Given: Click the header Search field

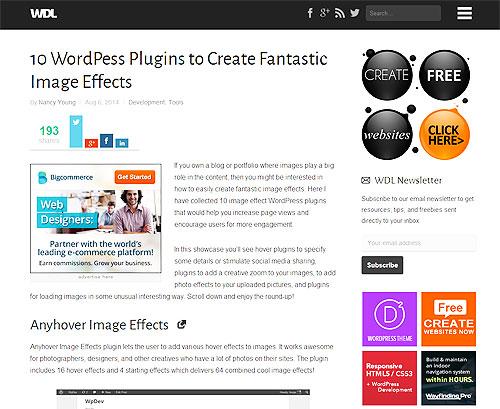Looking at the screenshot, I should tap(403, 13).
